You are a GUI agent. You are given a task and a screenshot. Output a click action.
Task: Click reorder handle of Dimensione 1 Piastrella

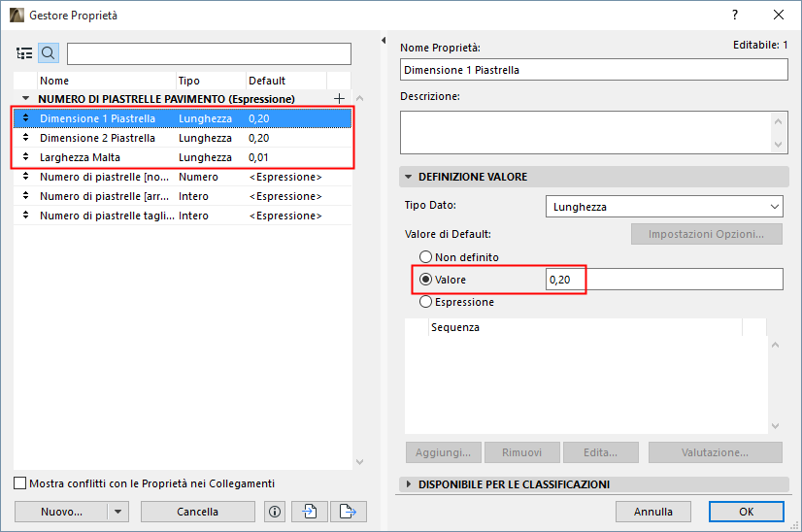click(25, 118)
